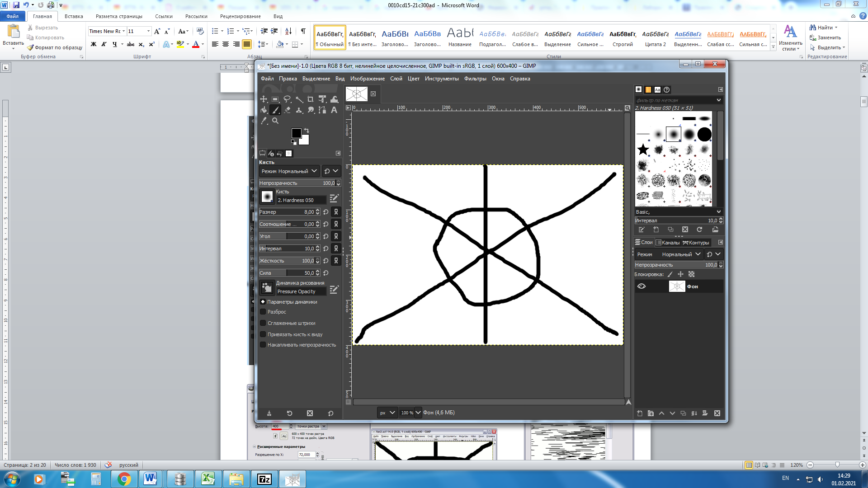Select the Fuzzy Select magic wand tool
Image resolution: width=868 pixels, height=488 pixels.
[x=299, y=99]
